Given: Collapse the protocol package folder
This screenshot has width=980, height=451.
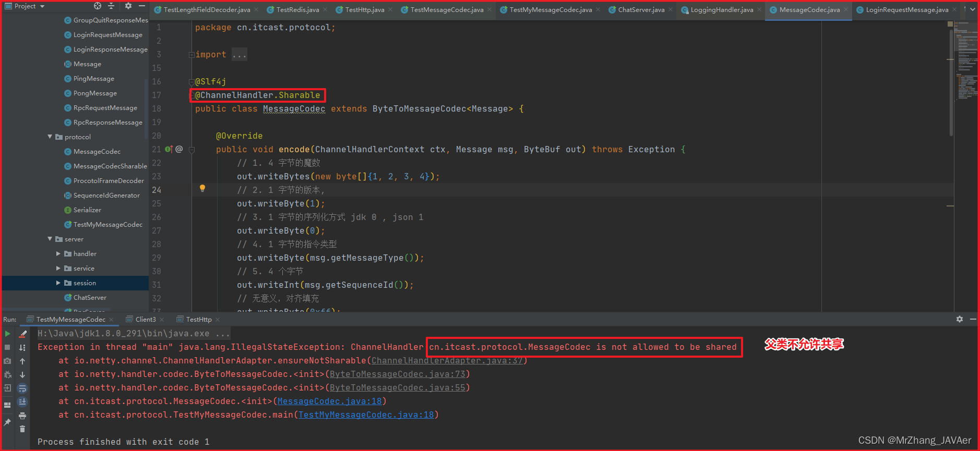Looking at the screenshot, I should 50,137.
